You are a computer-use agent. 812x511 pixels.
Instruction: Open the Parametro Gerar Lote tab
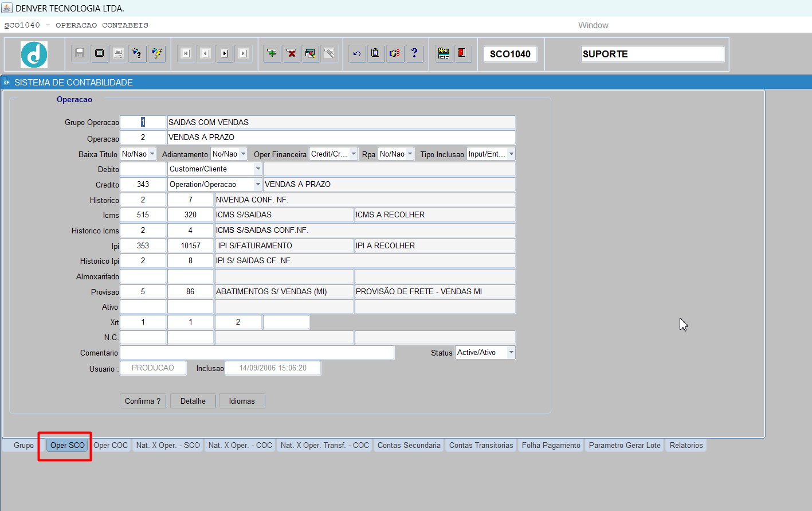pos(625,445)
